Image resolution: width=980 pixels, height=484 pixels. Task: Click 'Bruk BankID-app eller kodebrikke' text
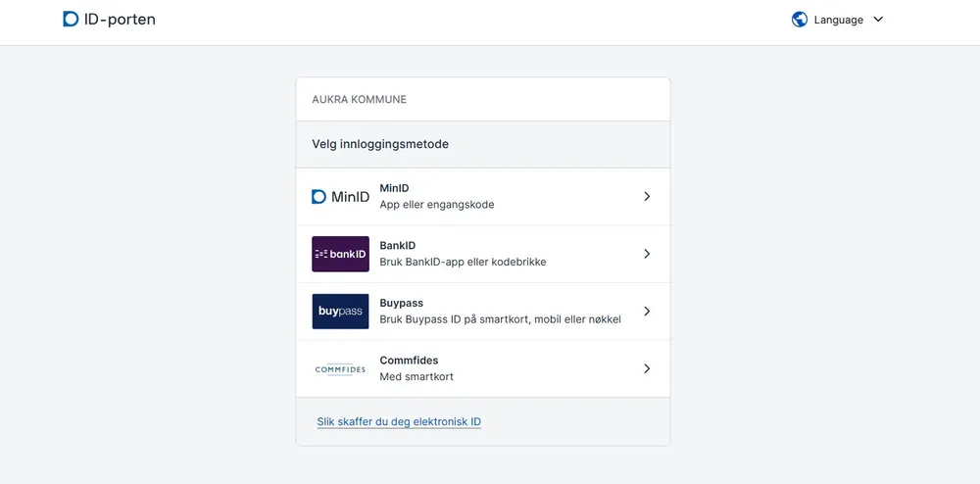[x=463, y=263]
